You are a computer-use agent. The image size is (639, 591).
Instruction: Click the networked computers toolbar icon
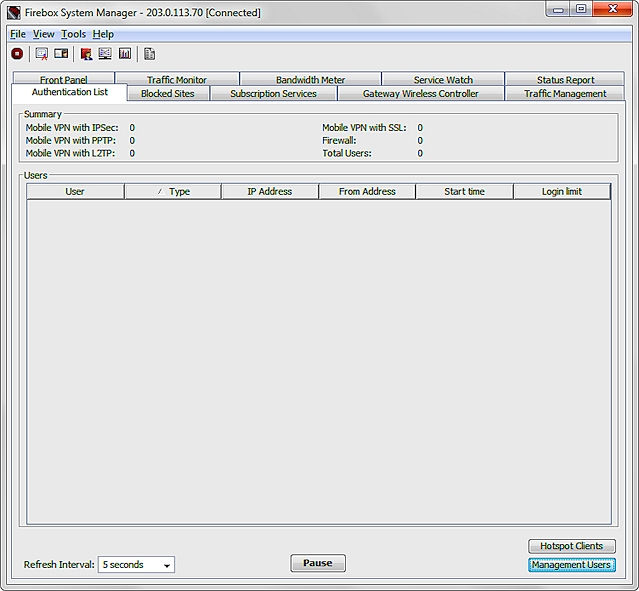tap(105, 54)
